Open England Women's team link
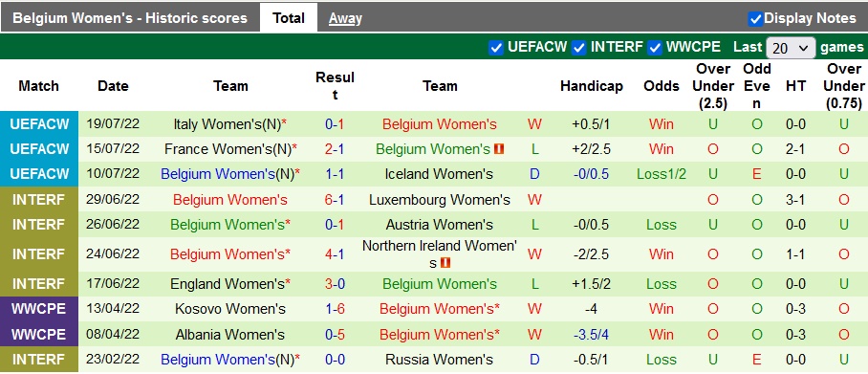Image resolution: width=868 pixels, height=374 pixels. click(227, 284)
